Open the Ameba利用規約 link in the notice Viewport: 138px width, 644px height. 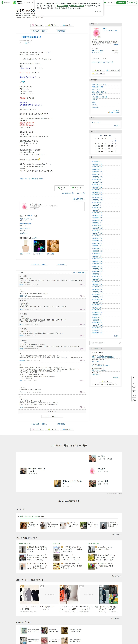pyautogui.click(x=62, y=6)
